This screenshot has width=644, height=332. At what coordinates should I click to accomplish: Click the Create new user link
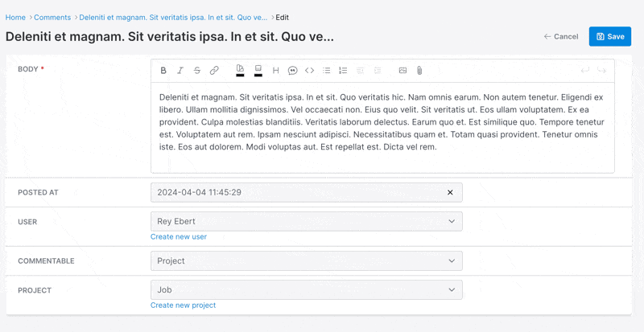[x=179, y=237]
